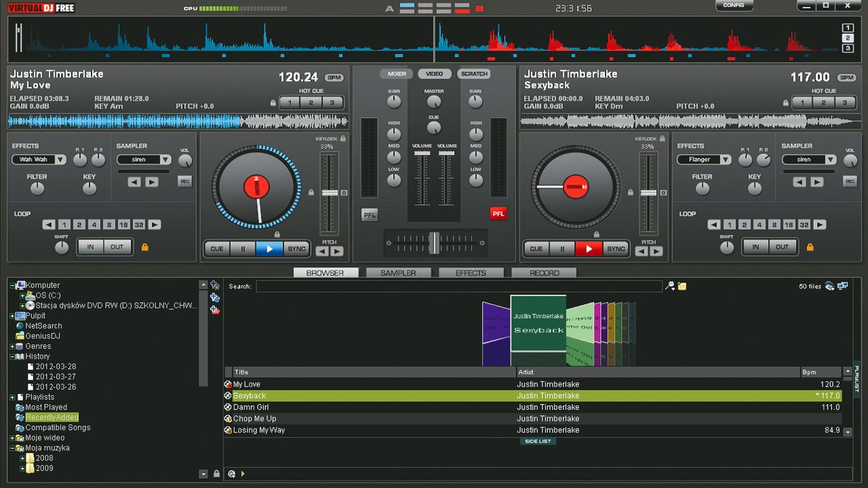
Task: Click CUE on the left deck
Action: [217, 249]
